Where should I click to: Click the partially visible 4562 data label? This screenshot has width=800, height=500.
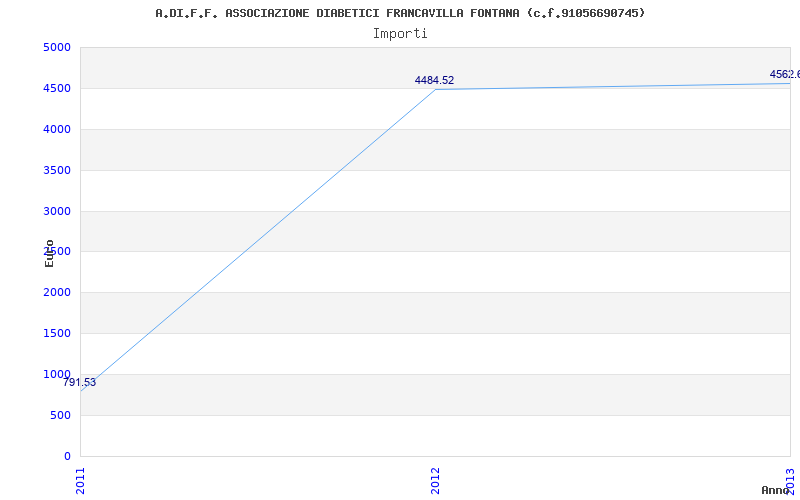[785, 74]
